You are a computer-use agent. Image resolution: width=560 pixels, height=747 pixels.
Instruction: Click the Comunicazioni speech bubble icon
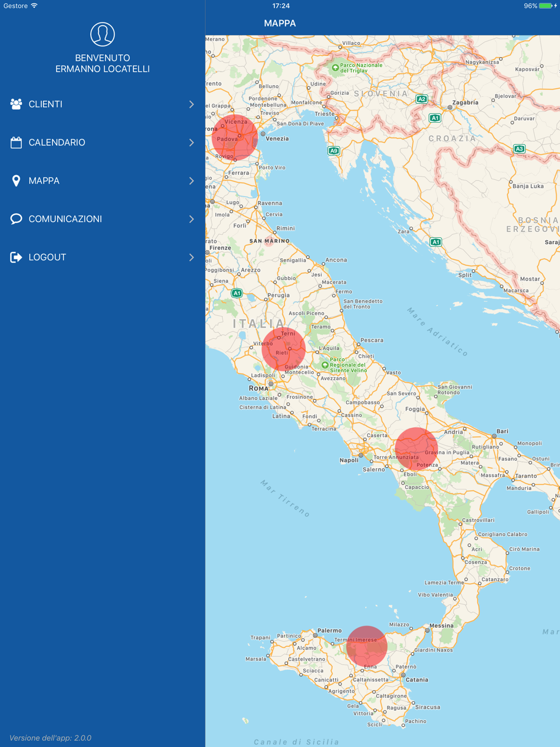tap(16, 219)
